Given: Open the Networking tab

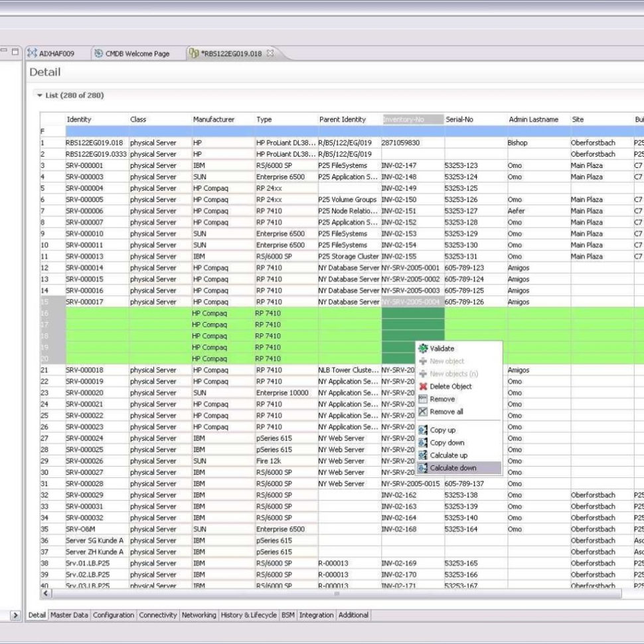Looking at the screenshot, I should (199, 615).
